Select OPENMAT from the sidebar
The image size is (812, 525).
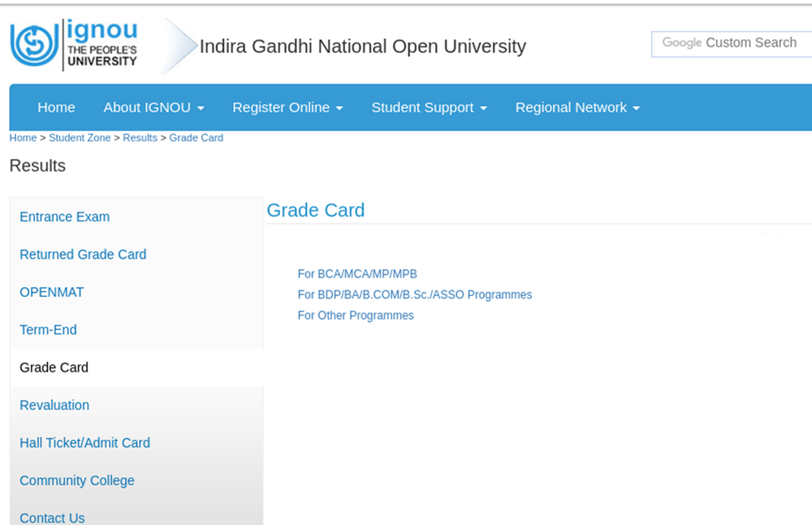pyautogui.click(x=51, y=292)
